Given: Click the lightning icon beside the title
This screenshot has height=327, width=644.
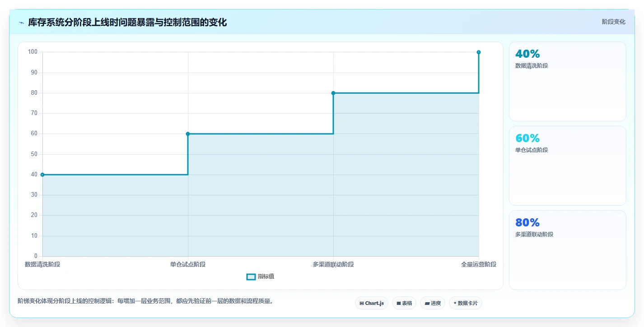Looking at the screenshot, I should click(21, 23).
